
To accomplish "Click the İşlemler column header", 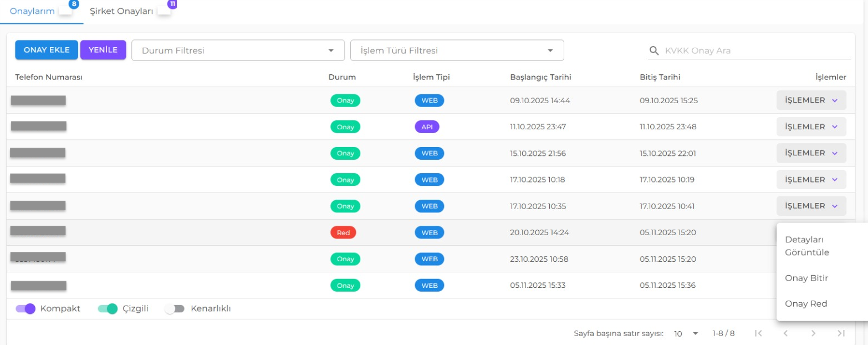I will tap(831, 77).
